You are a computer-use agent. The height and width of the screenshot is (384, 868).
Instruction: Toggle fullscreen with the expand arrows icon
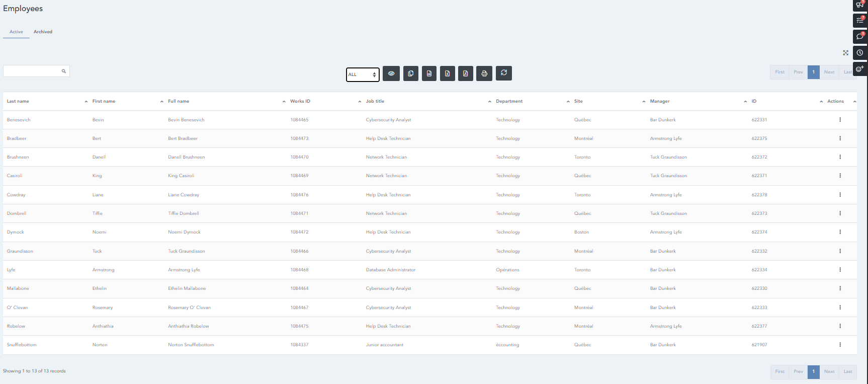point(845,53)
